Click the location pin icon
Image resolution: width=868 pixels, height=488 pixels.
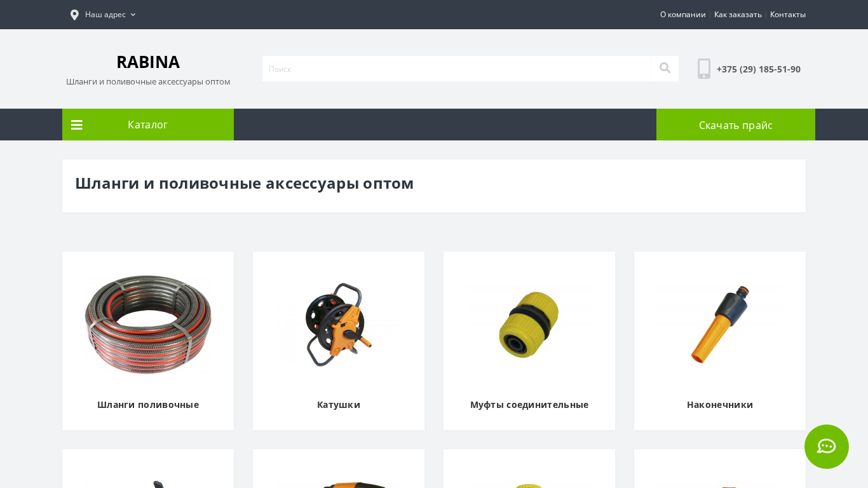(74, 15)
